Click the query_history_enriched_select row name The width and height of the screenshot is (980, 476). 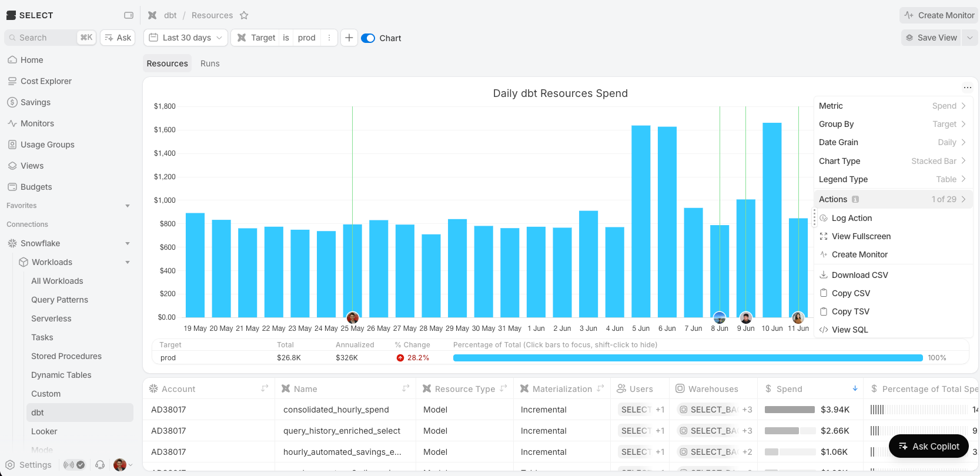click(342, 431)
